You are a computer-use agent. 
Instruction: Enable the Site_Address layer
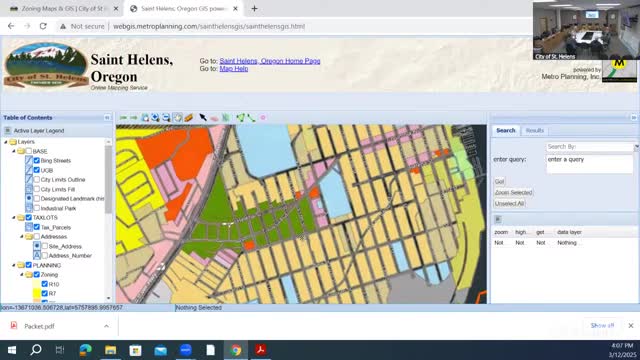pyautogui.click(x=44, y=246)
